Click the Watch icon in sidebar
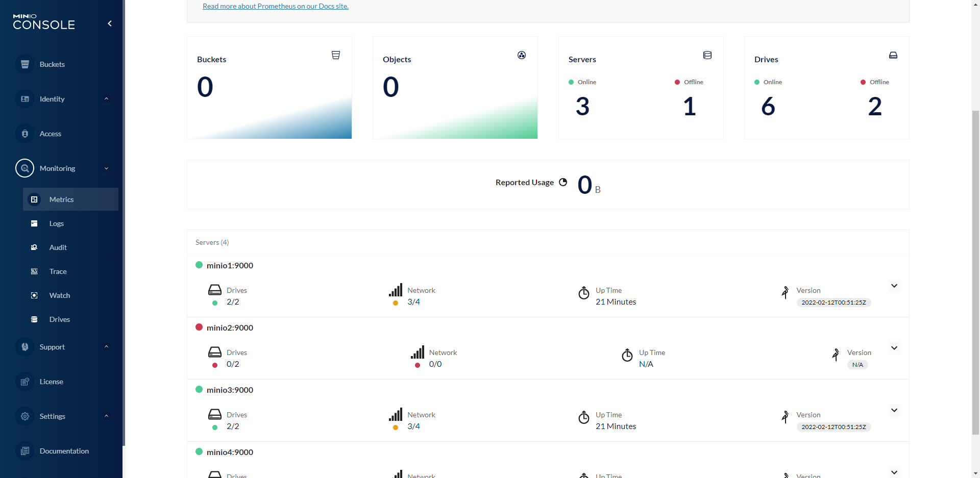The image size is (980, 478). click(34, 295)
